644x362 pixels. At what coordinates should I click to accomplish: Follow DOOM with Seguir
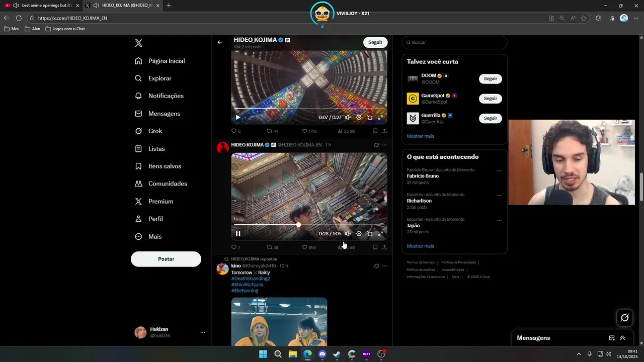click(x=490, y=79)
